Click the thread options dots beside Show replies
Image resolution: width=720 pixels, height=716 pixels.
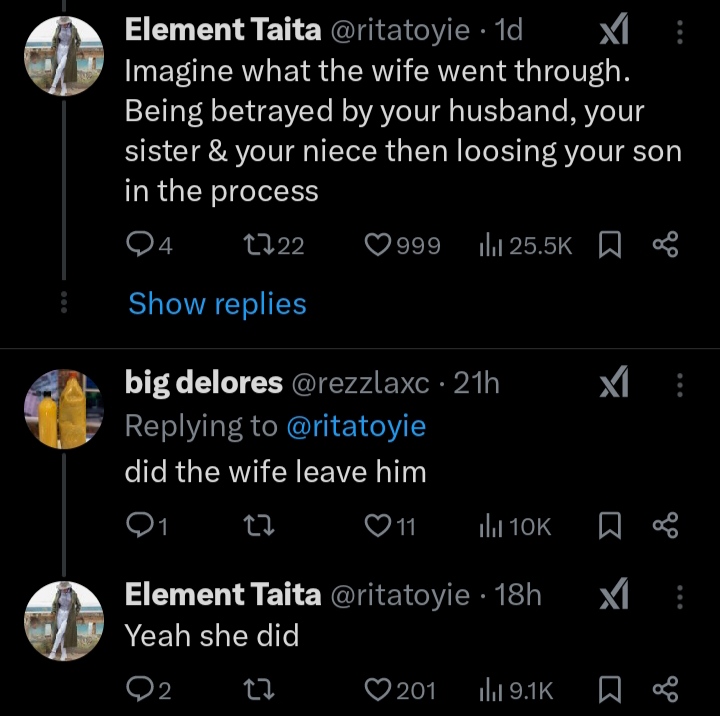coord(64,303)
